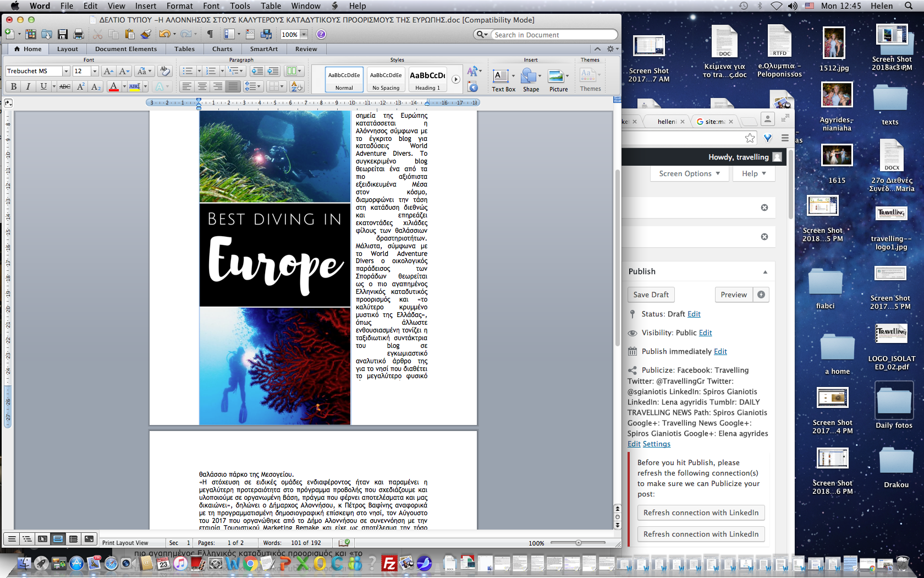This screenshot has width=924, height=578.
Task: Switch to the SmartArt tab
Action: pos(264,49)
